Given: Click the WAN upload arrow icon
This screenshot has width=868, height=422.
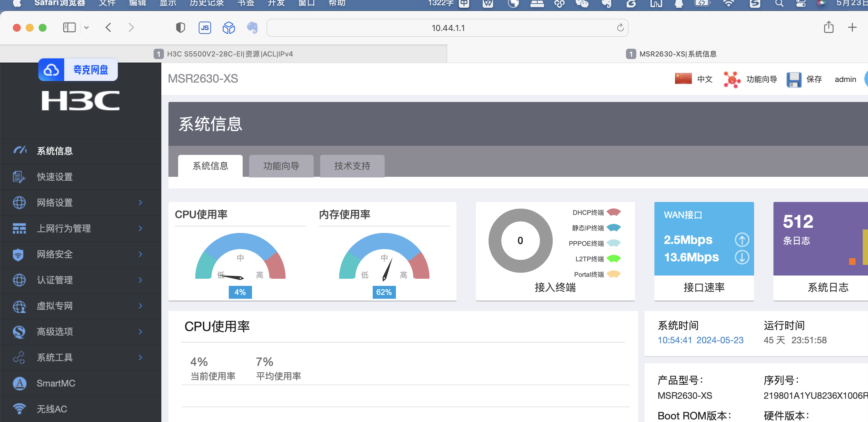Looking at the screenshot, I should [x=741, y=240].
